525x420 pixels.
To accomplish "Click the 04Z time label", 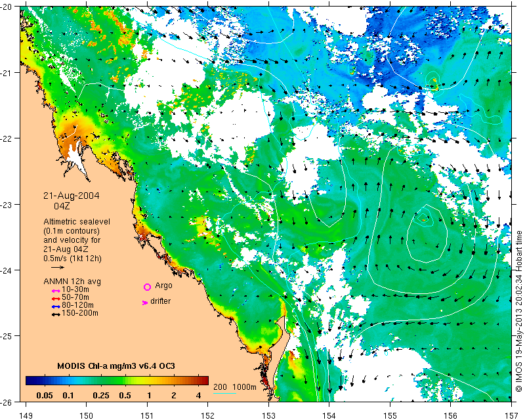I will pos(62,206).
